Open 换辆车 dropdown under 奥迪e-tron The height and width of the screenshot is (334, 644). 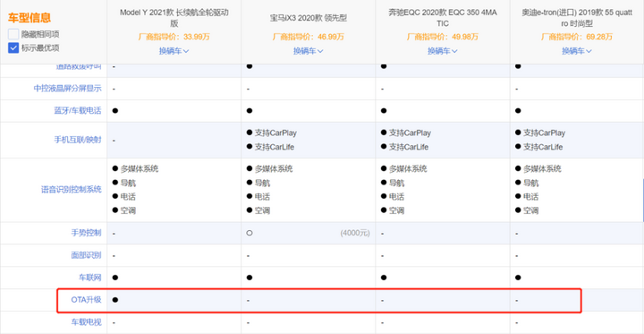coord(577,51)
